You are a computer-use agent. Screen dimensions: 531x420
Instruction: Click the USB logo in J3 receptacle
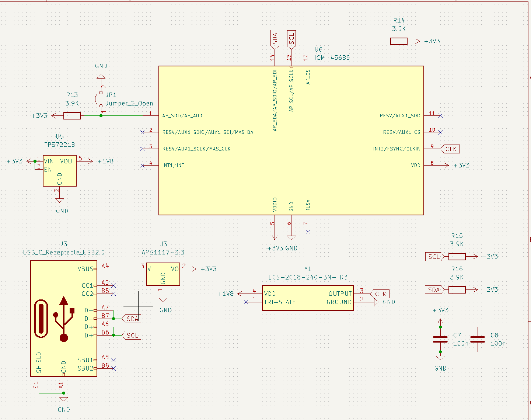[64, 319]
